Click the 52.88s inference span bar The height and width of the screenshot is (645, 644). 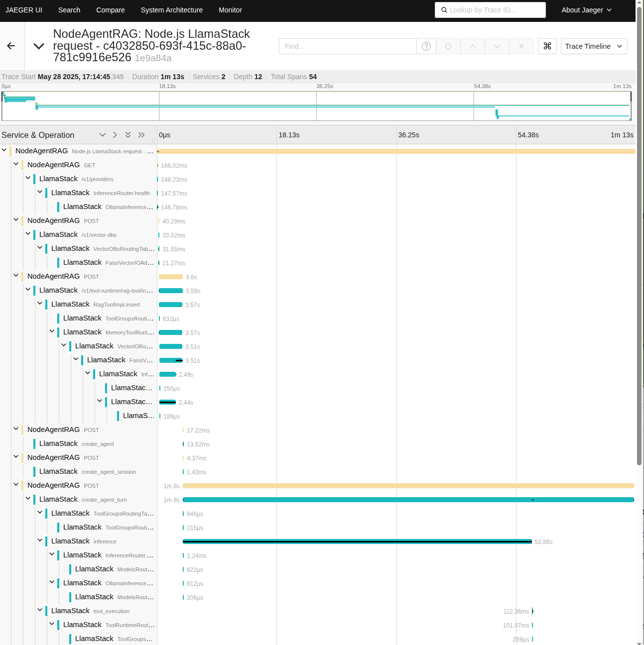point(357,541)
